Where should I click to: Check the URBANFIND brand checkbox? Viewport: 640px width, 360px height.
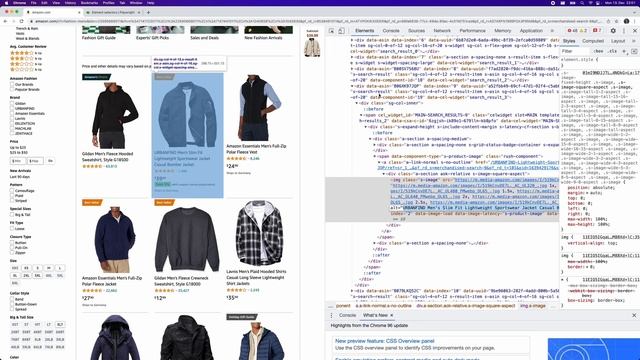tap(12, 109)
